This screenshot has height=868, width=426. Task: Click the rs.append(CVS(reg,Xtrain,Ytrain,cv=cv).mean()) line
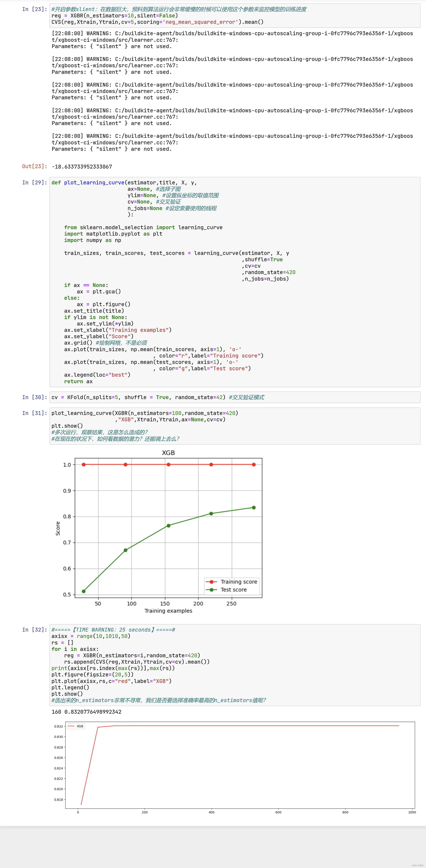(137, 662)
